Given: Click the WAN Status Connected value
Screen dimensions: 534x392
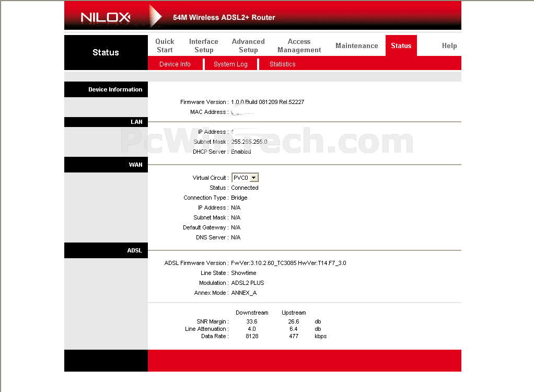Looking at the screenshot, I should (245, 188).
